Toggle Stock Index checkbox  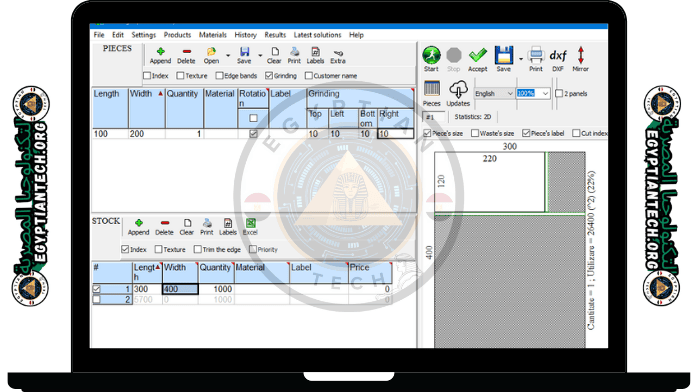[125, 249]
